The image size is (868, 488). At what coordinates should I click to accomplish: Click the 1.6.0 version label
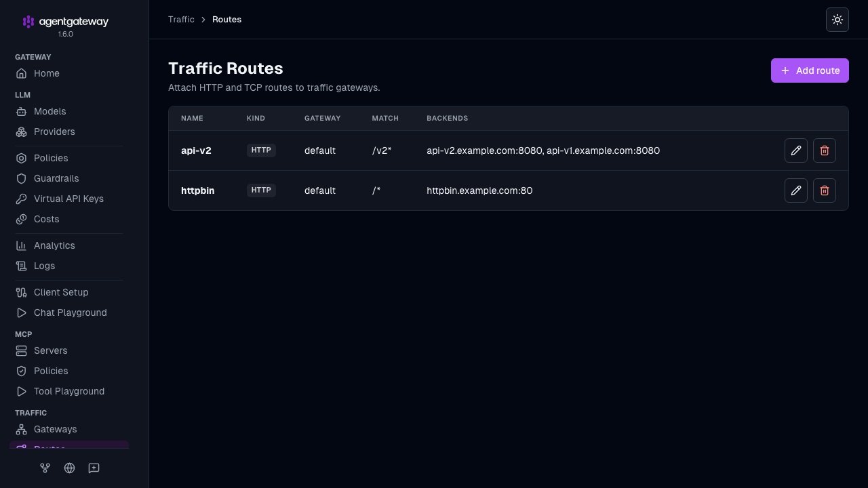(66, 34)
